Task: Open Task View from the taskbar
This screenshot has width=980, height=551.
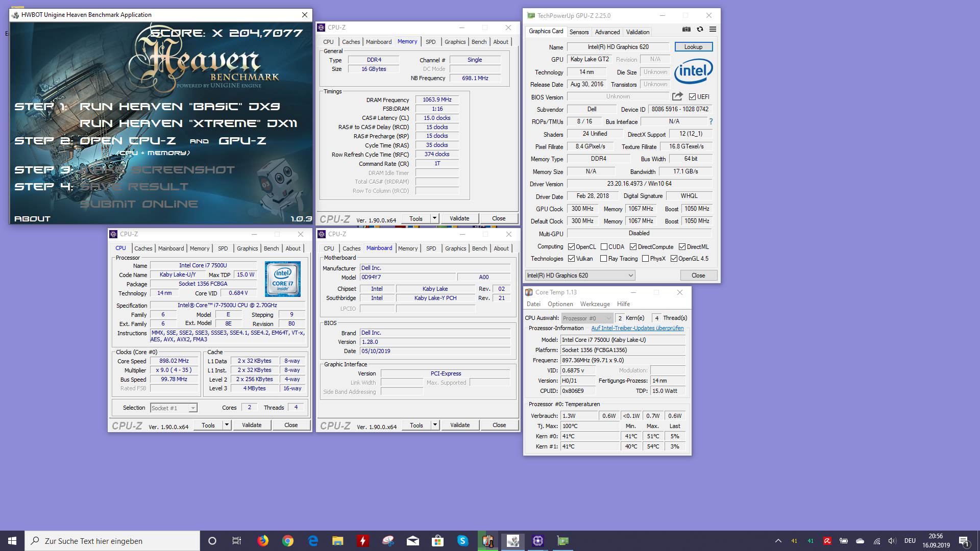Action: (x=237, y=541)
